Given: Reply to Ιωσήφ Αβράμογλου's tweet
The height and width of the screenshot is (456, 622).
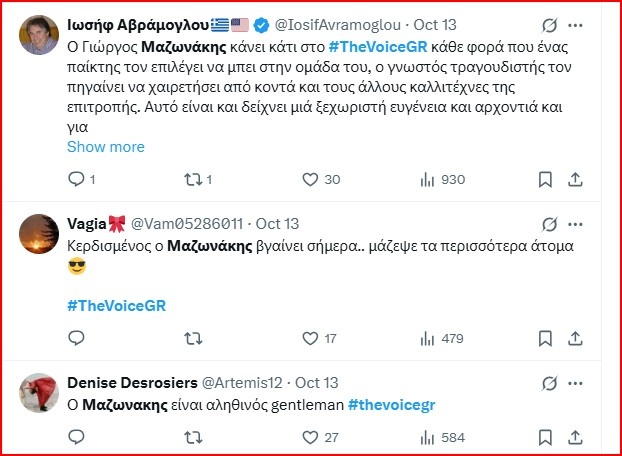Looking at the screenshot, I should point(76,180).
